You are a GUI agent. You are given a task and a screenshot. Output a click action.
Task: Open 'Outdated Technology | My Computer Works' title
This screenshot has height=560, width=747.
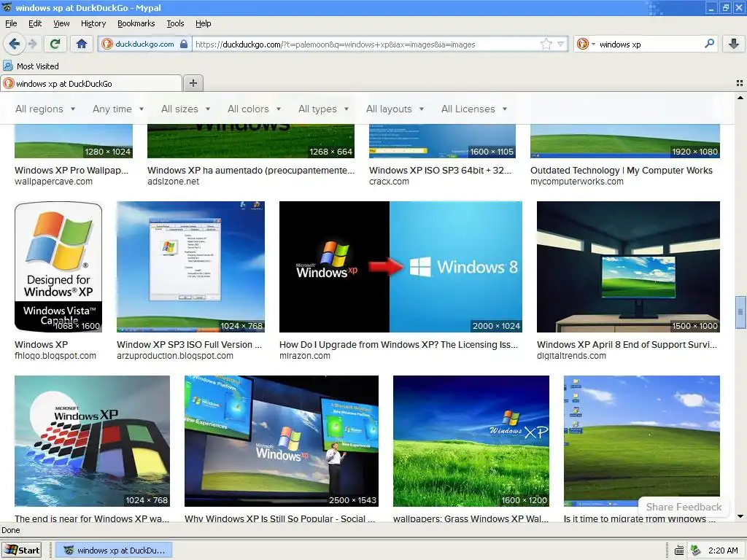pos(622,171)
